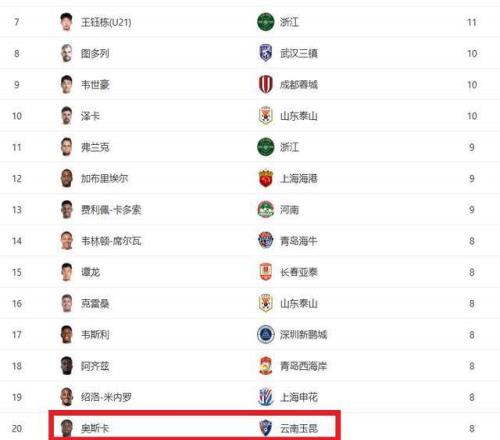Image resolution: width=500 pixels, height=440 pixels.
Task: Open 韦世豪 player name link
Action: click(x=95, y=85)
